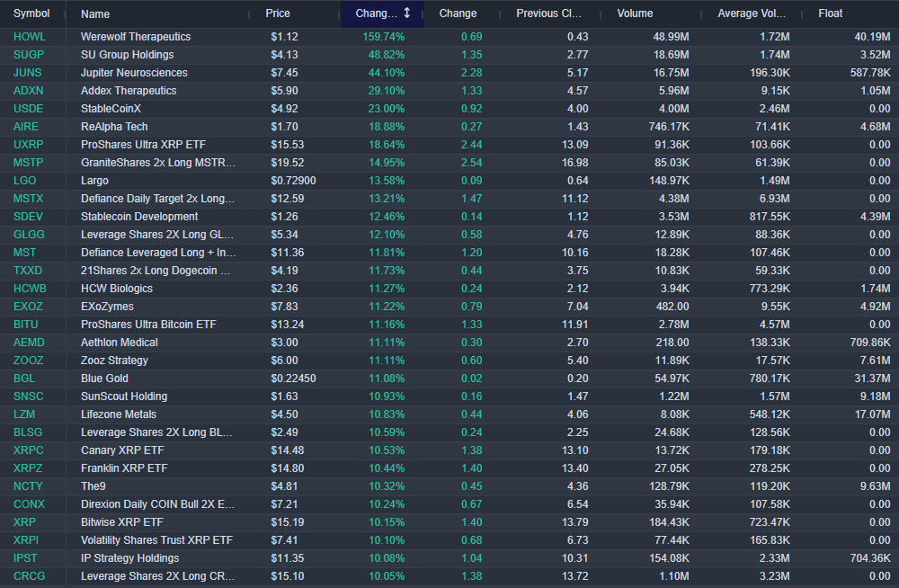899x588 pixels.
Task: Sort by the Float column header
Action: click(x=830, y=13)
